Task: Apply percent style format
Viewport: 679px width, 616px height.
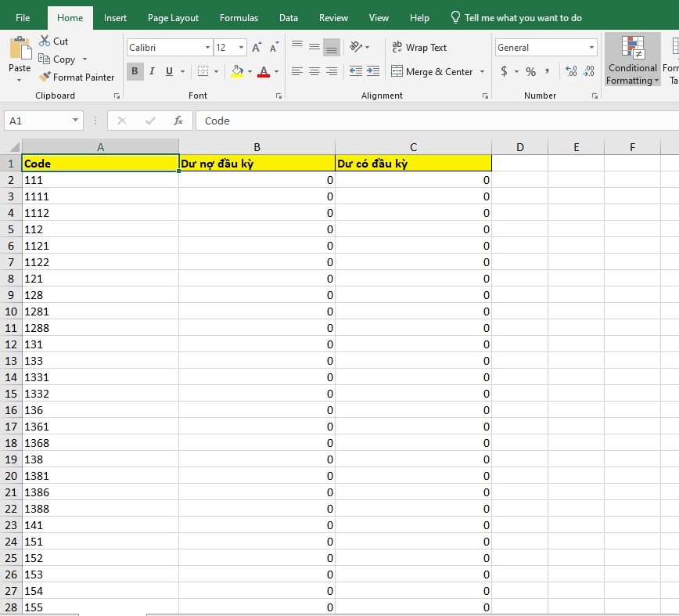Action: point(531,71)
